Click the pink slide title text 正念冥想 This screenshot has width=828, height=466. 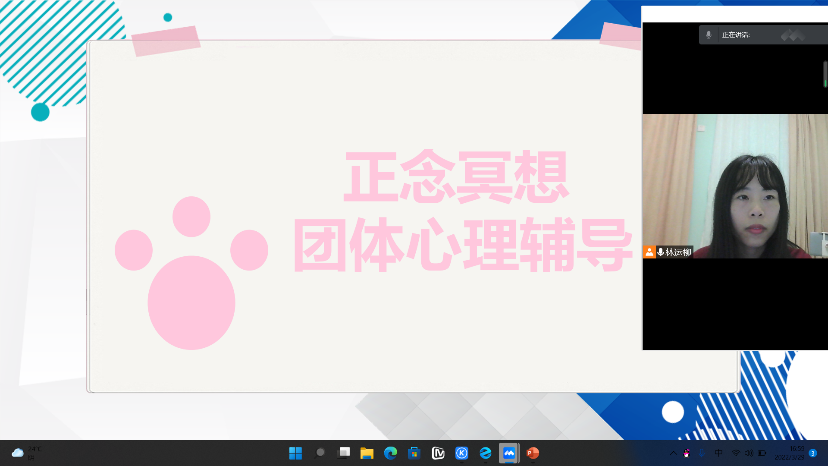[x=456, y=177]
